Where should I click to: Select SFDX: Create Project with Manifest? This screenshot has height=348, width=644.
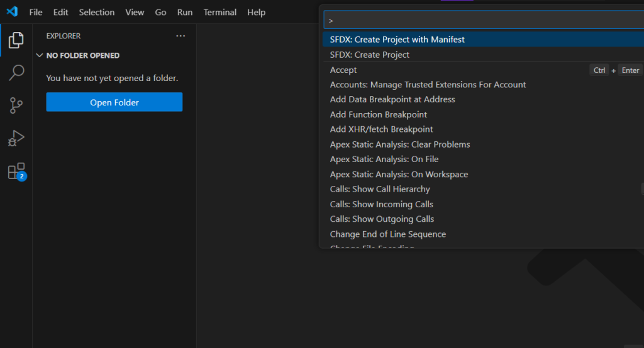[x=397, y=40]
